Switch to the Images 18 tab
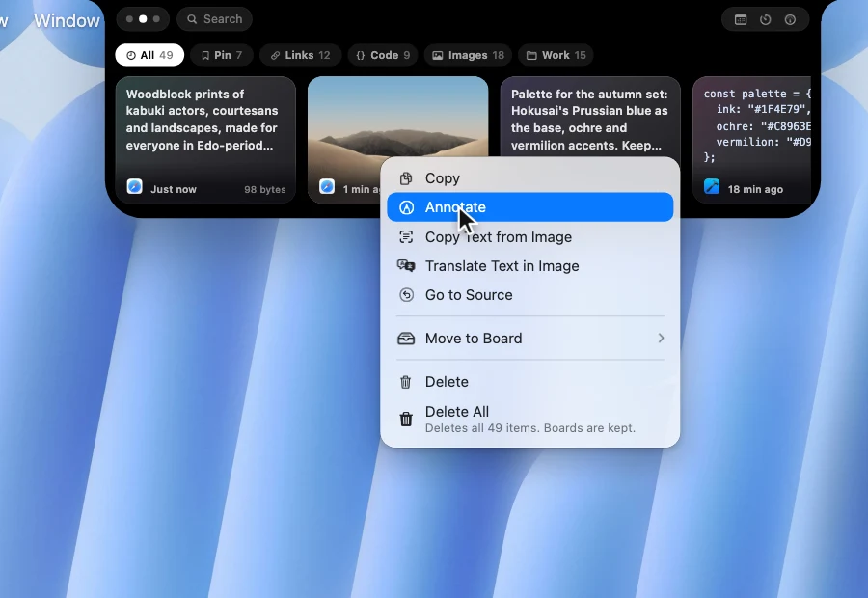868x598 pixels. click(468, 55)
